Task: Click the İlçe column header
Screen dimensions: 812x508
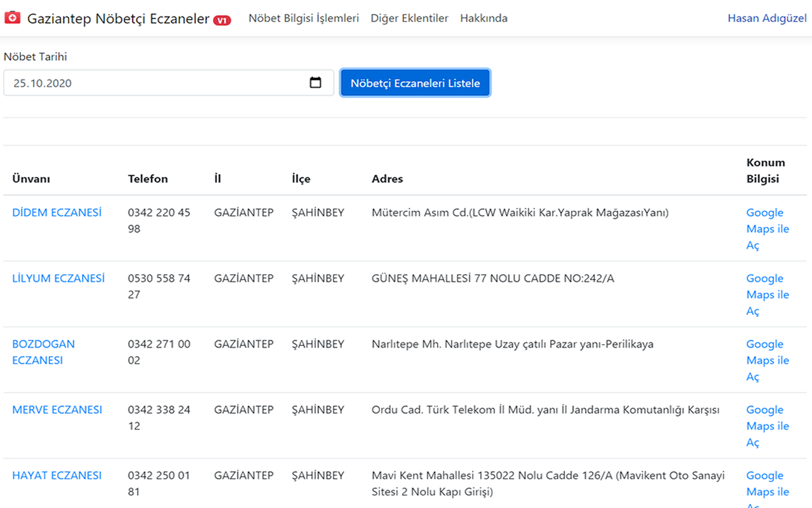Action: tap(301, 179)
